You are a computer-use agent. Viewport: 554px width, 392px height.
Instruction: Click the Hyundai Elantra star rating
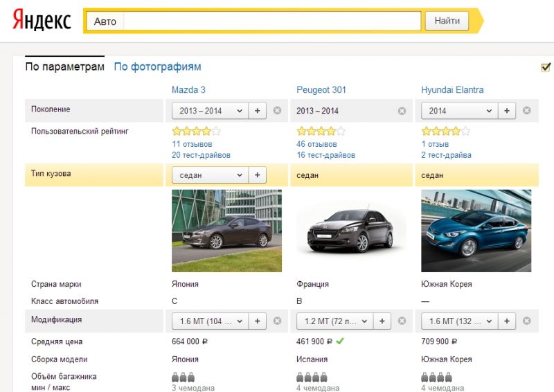pos(446,132)
